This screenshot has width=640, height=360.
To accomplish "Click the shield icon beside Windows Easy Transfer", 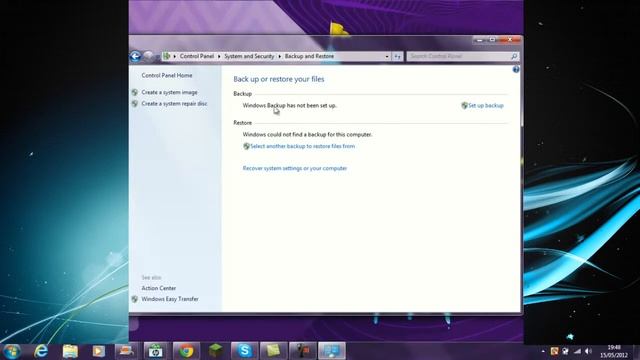I will (x=135, y=299).
